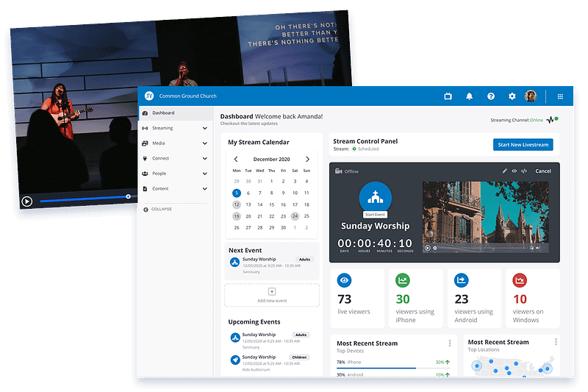Select Dashboard in the sidebar
This screenshot has height=392, width=588.
click(x=176, y=113)
